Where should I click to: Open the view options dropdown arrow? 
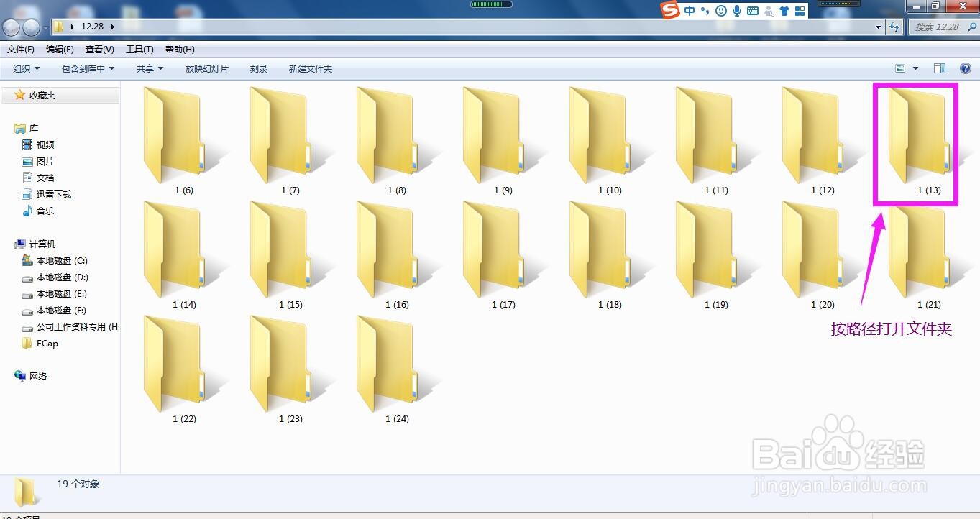pyautogui.click(x=915, y=68)
